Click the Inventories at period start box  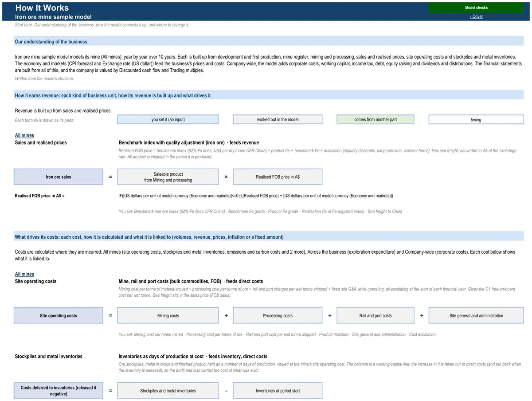click(x=278, y=391)
